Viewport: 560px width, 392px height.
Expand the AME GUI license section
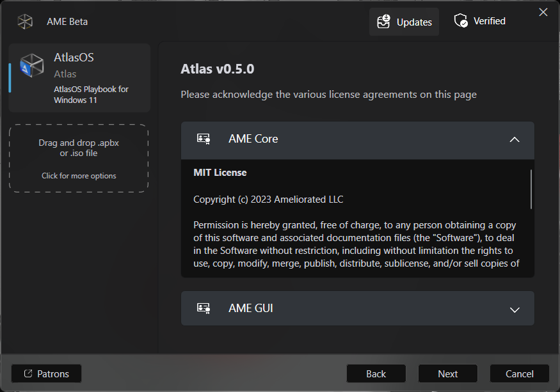point(514,310)
